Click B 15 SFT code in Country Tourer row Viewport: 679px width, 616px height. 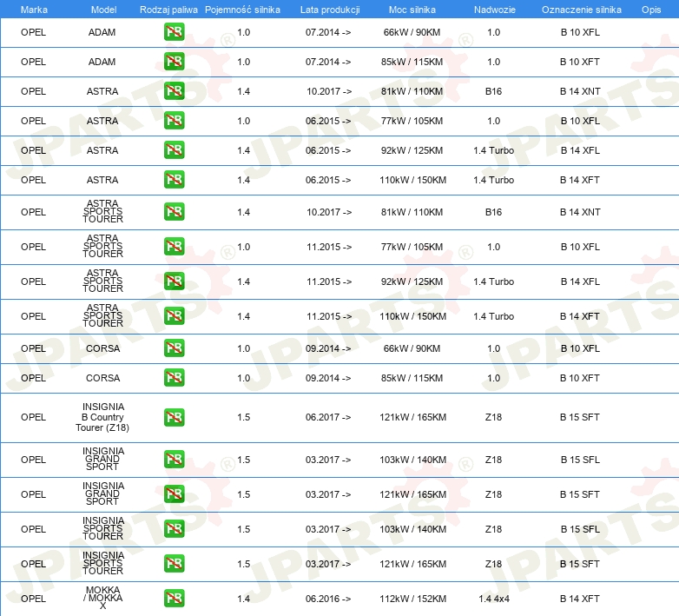pyautogui.click(x=580, y=417)
